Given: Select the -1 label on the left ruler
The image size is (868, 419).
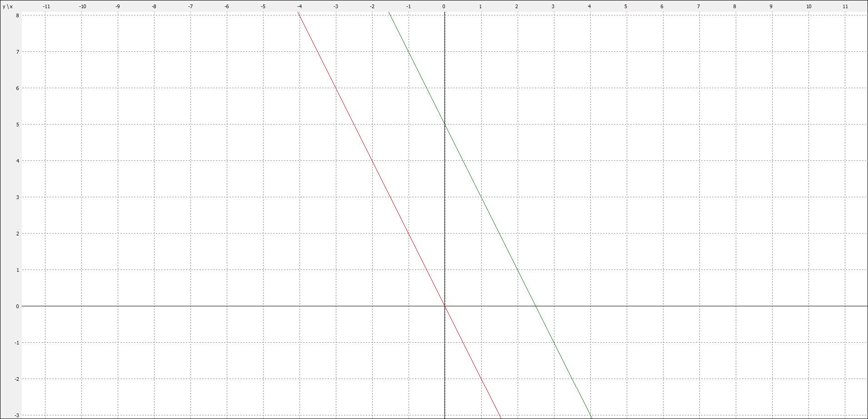Looking at the screenshot, I should pos(17,343).
